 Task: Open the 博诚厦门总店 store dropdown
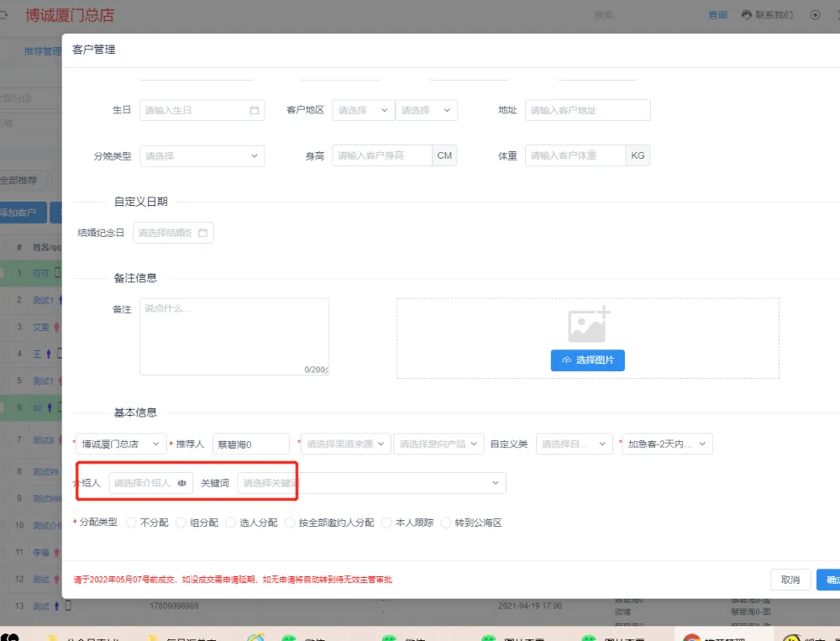pyautogui.click(x=120, y=444)
